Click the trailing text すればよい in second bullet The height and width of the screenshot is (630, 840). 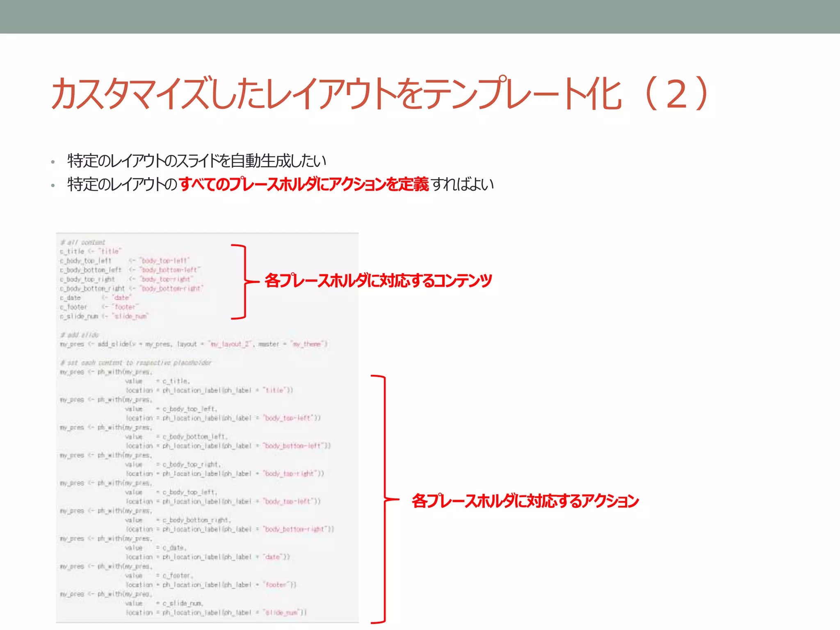[463, 184]
